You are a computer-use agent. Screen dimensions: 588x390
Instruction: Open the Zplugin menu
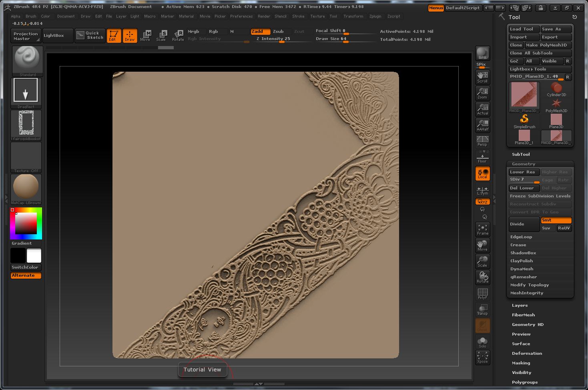click(375, 16)
